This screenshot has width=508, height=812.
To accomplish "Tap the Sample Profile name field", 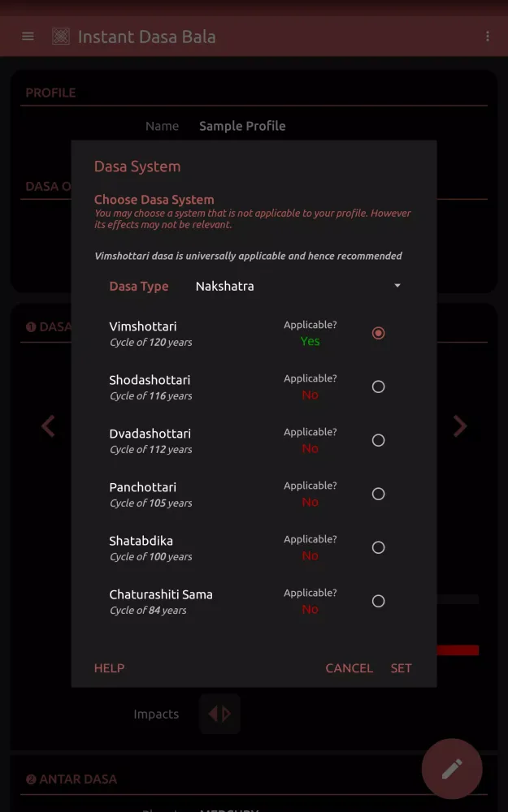I will tap(242, 126).
